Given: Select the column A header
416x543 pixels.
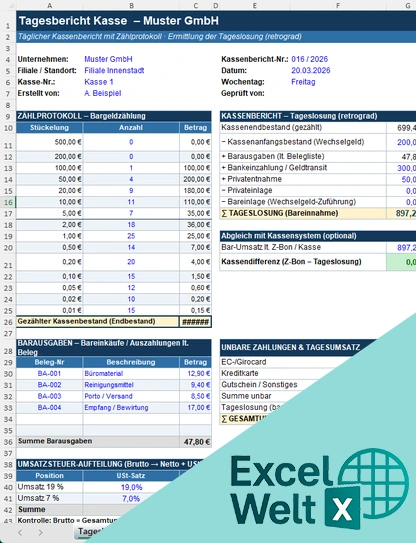Looking at the screenshot, I should [50, 5].
